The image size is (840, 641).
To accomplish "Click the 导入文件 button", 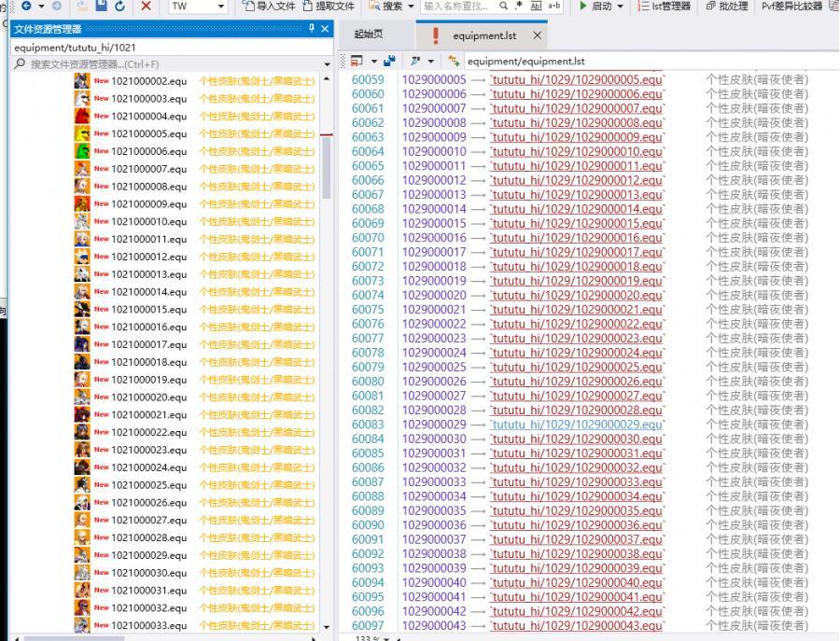I will 269,6.
